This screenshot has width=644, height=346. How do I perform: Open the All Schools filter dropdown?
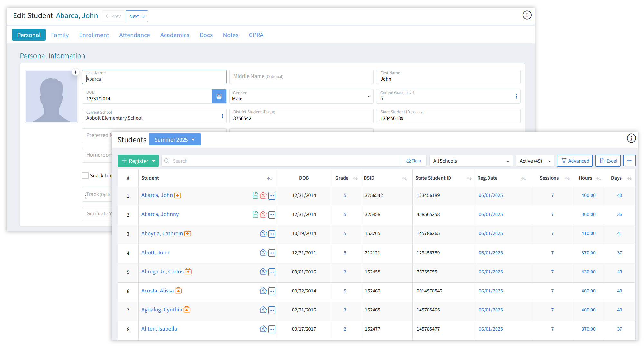coord(471,161)
